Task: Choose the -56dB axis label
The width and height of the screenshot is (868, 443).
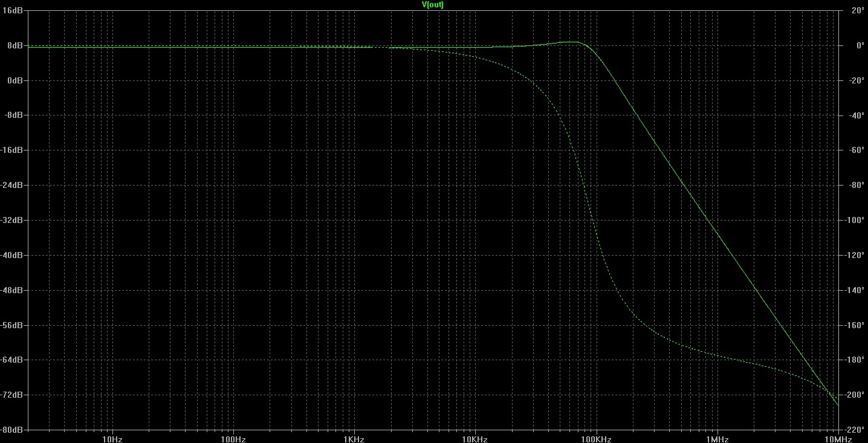Action: click(11, 325)
